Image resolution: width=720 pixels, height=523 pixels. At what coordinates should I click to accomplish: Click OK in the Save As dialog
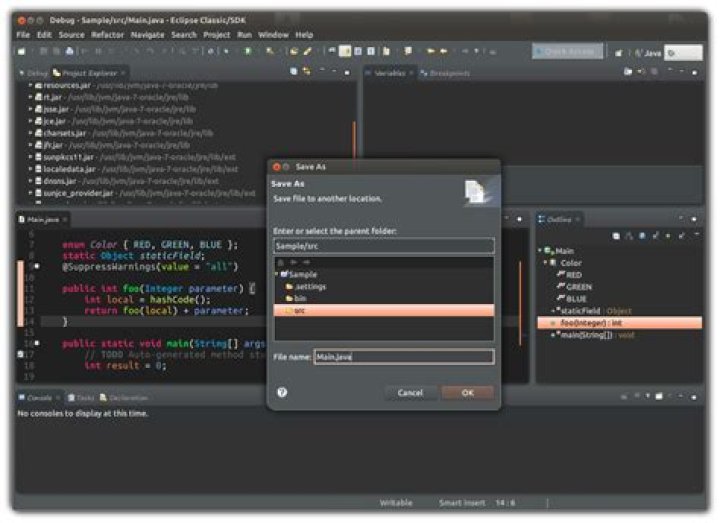(467, 393)
